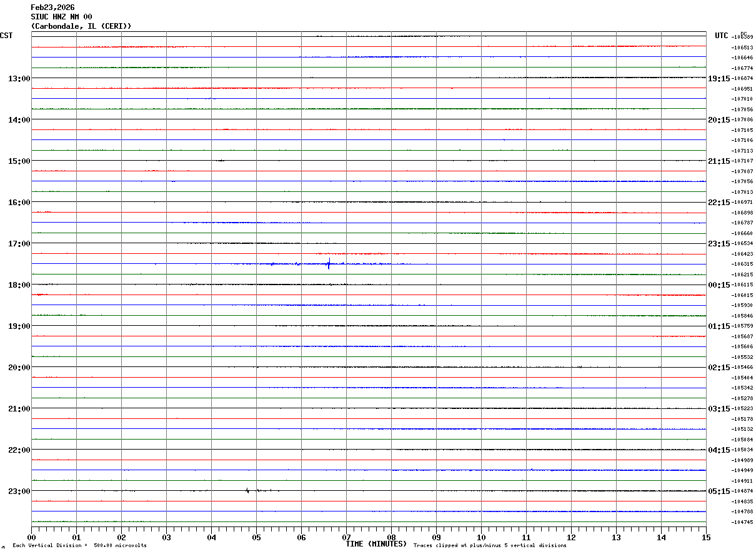Click the DC offset value -104949

click(x=742, y=470)
